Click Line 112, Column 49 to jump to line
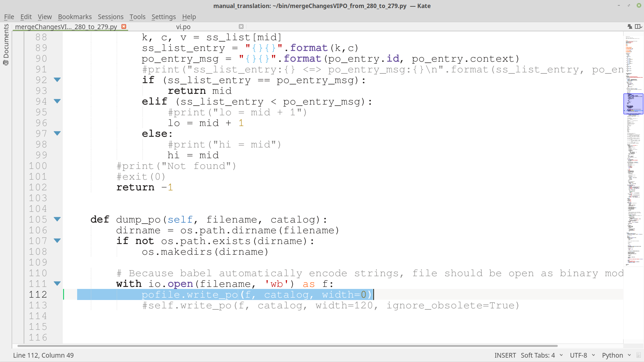644x362 pixels. point(43,355)
